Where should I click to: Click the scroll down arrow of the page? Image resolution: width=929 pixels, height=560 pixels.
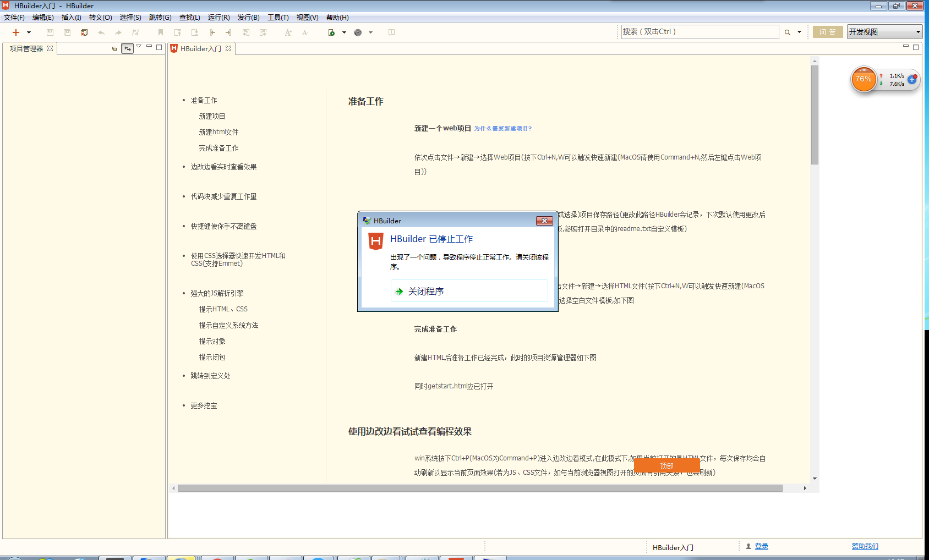815,479
